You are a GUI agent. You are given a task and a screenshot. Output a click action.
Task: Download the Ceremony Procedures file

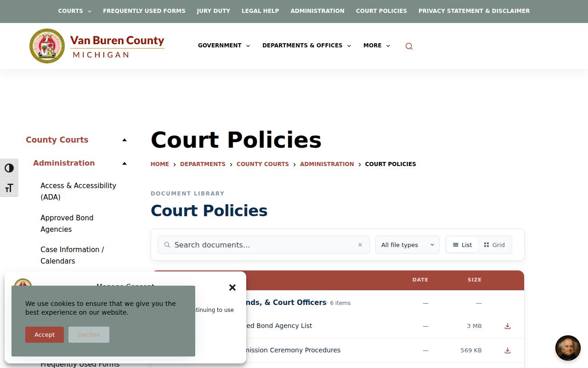click(x=508, y=351)
